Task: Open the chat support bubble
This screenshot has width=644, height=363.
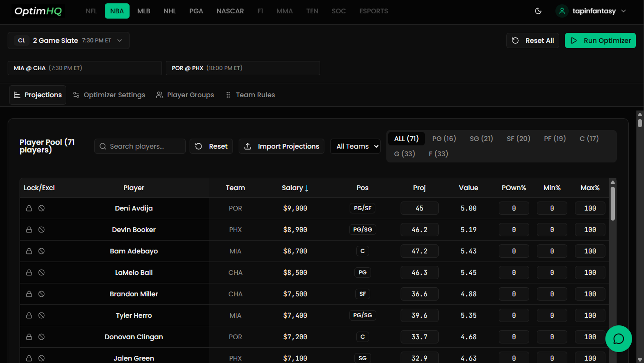Action: [618, 339]
